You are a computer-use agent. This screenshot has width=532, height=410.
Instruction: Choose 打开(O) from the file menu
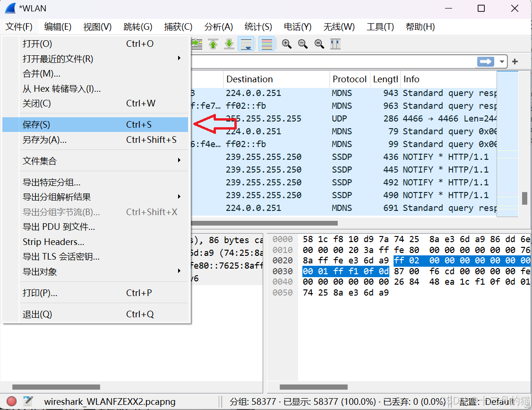95,44
